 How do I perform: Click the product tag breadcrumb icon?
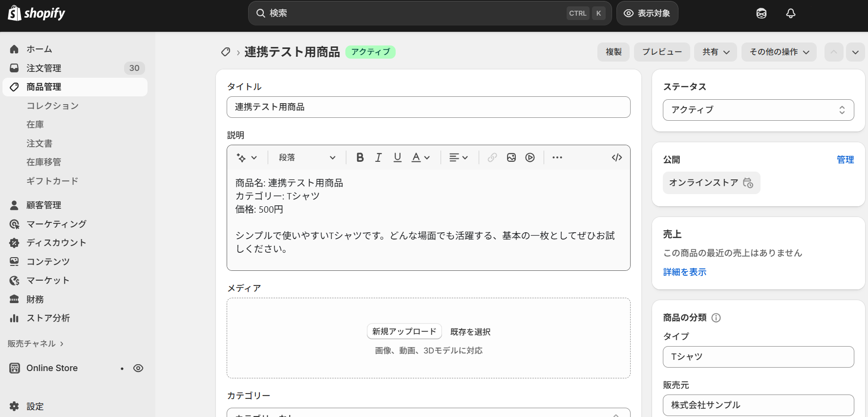225,52
